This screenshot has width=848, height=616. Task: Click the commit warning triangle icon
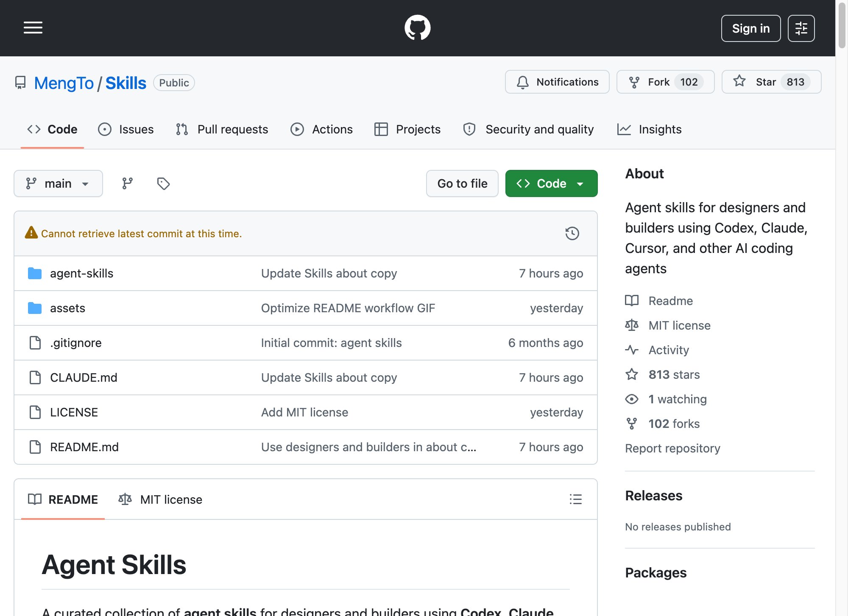pos(31,233)
